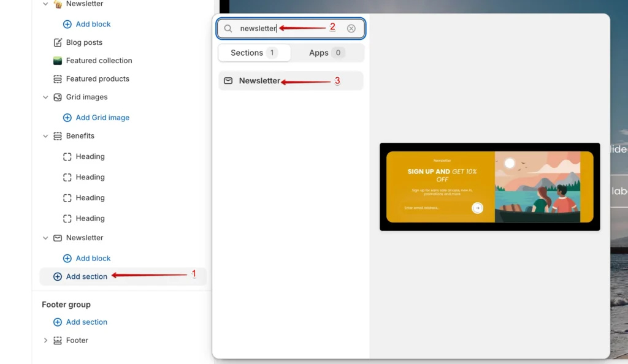
Task: Click the Benefits section icon
Action: [x=58, y=136]
